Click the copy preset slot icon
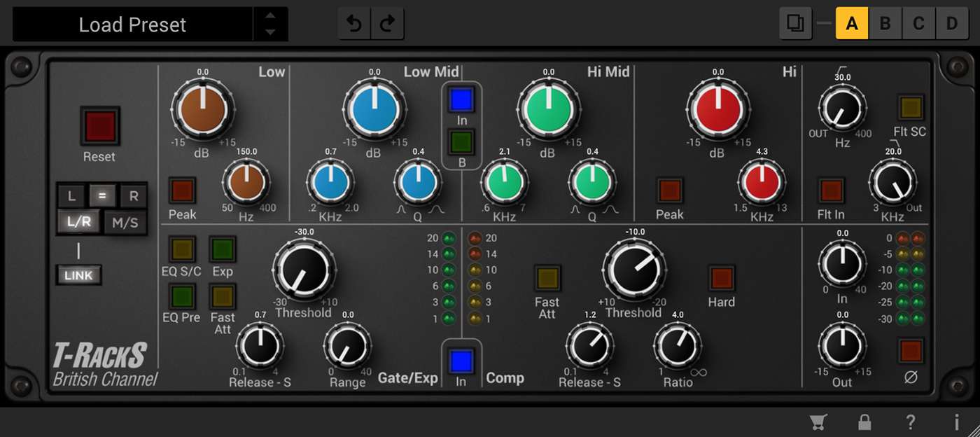This screenshot has width=980, height=437. pyautogui.click(x=795, y=24)
